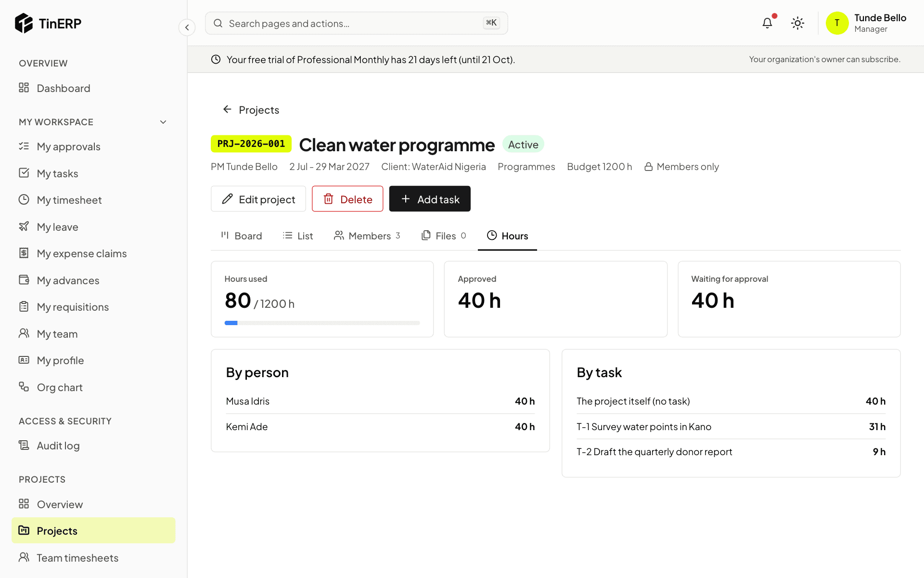Image resolution: width=924 pixels, height=578 pixels.
Task: Focus the search pages and actions field
Action: tap(356, 23)
